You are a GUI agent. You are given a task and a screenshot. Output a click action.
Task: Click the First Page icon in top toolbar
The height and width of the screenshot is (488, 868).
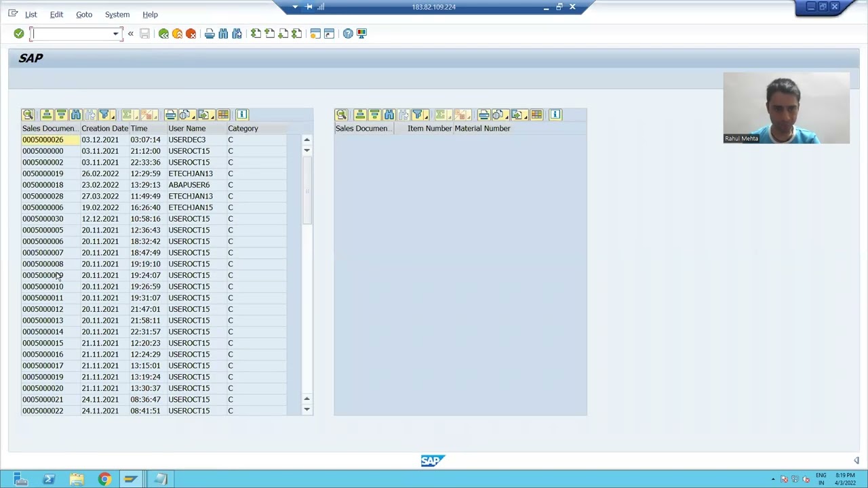[256, 33]
